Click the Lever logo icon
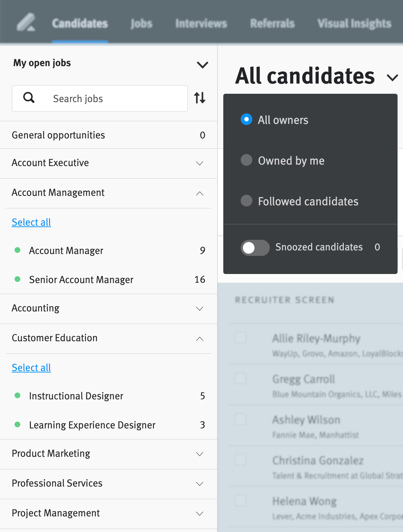Image resolution: width=403 pixels, height=532 pixels. [x=26, y=23]
